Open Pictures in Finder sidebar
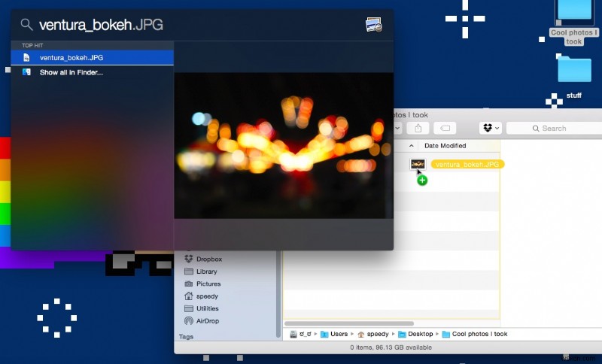Image resolution: width=602 pixels, height=364 pixels. (x=208, y=284)
